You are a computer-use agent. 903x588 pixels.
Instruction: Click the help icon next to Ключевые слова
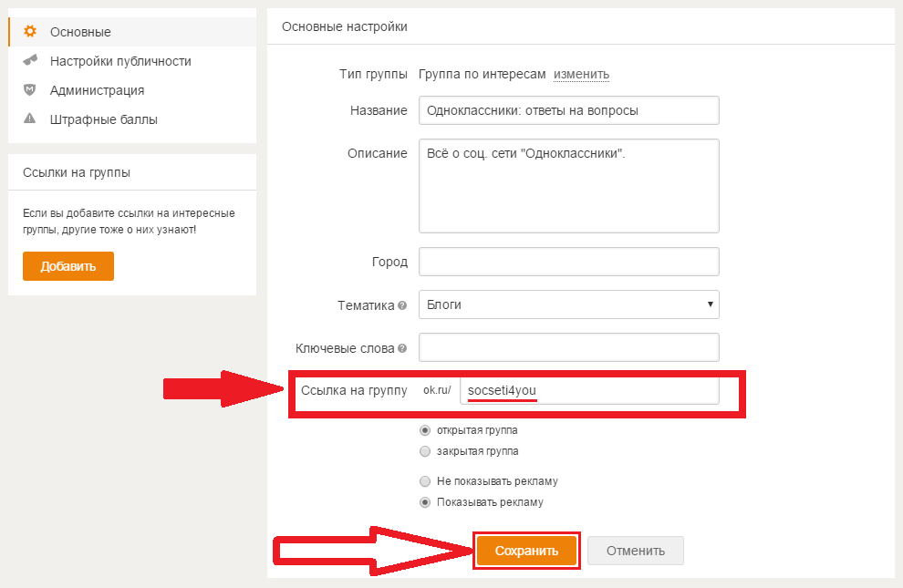point(402,348)
